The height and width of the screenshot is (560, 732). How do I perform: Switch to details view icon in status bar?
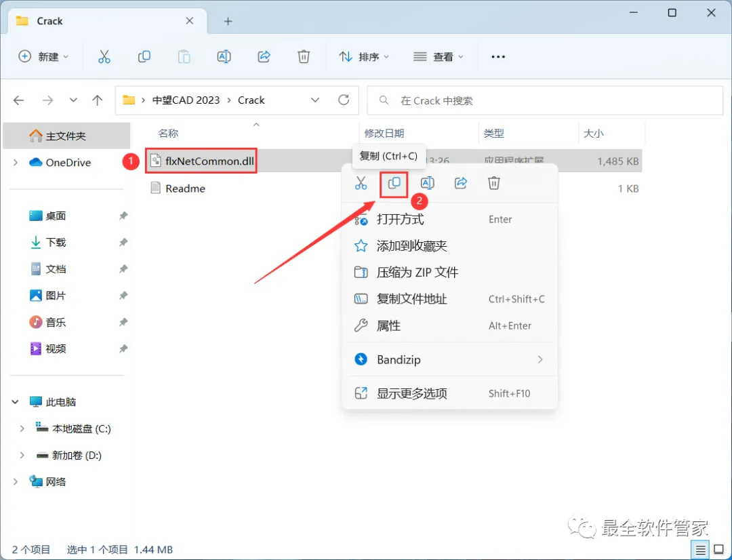coord(700,550)
